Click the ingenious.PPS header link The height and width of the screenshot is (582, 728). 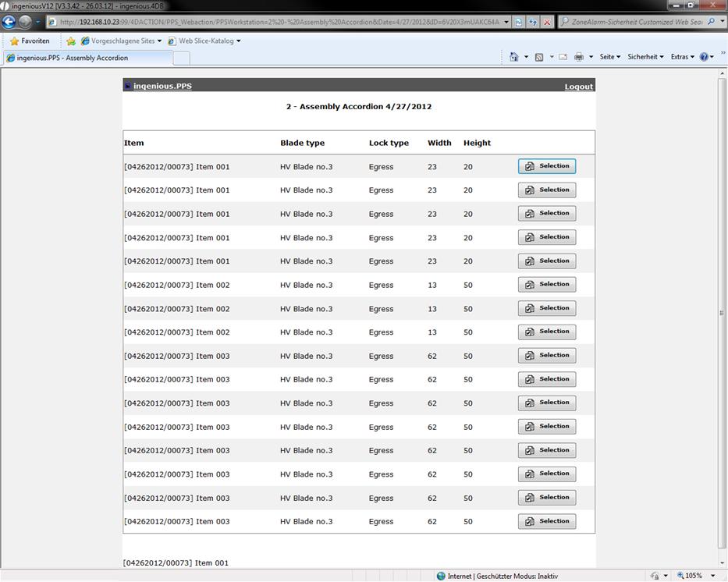[x=162, y=86]
